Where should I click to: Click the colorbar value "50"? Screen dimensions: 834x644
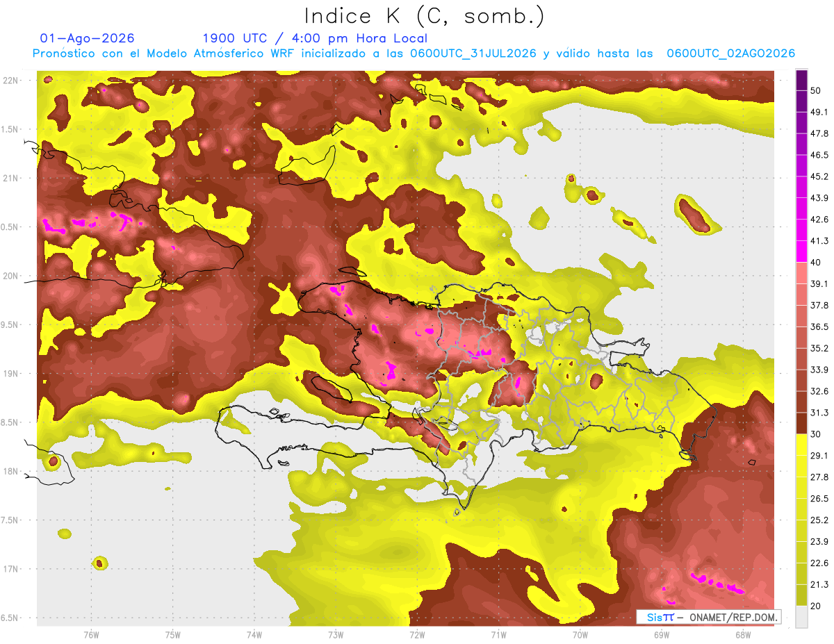click(x=816, y=90)
